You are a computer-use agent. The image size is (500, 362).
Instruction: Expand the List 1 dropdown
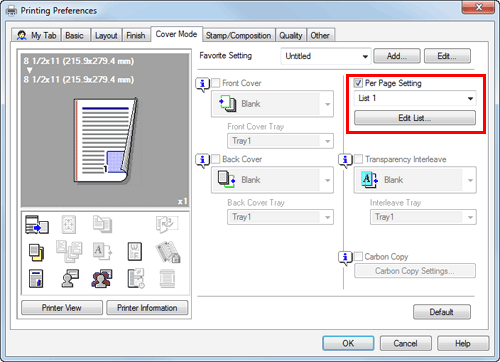click(x=415, y=98)
